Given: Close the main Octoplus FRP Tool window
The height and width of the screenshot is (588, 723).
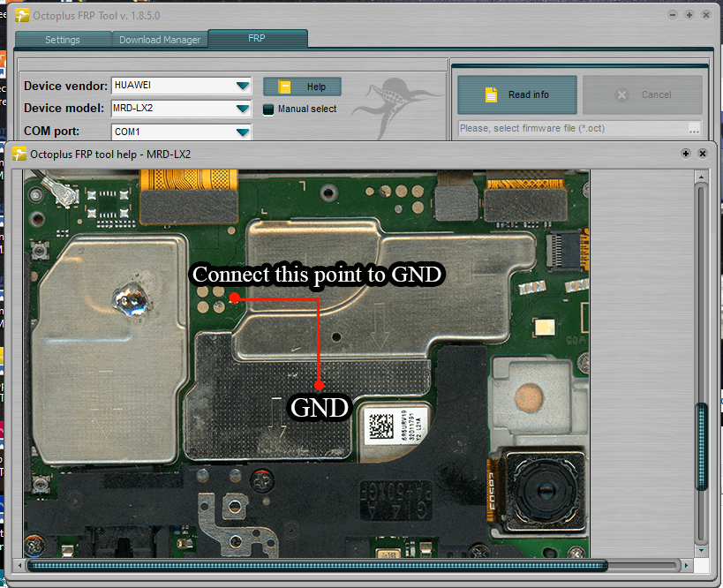Looking at the screenshot, I should click(705, 15).
